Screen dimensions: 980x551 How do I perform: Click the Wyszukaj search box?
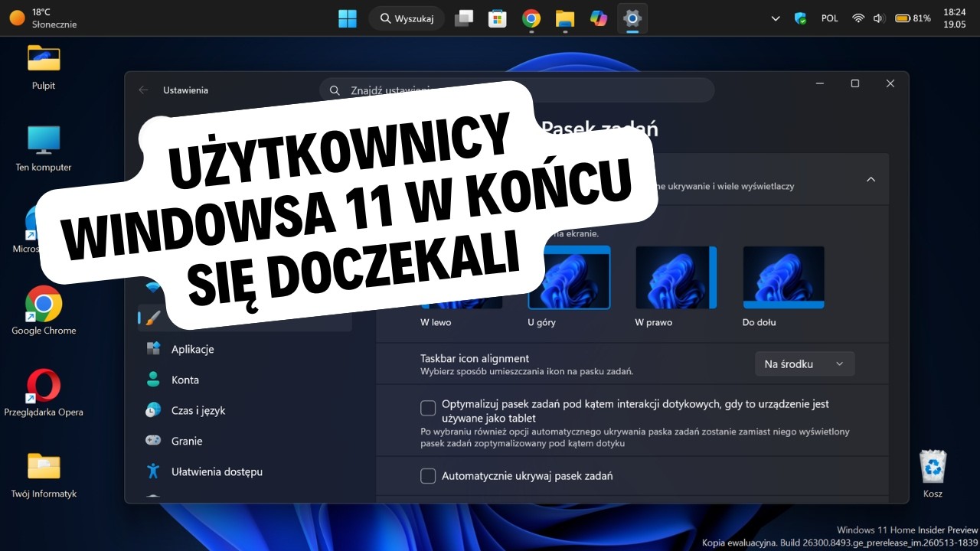(x=407, y=18)
